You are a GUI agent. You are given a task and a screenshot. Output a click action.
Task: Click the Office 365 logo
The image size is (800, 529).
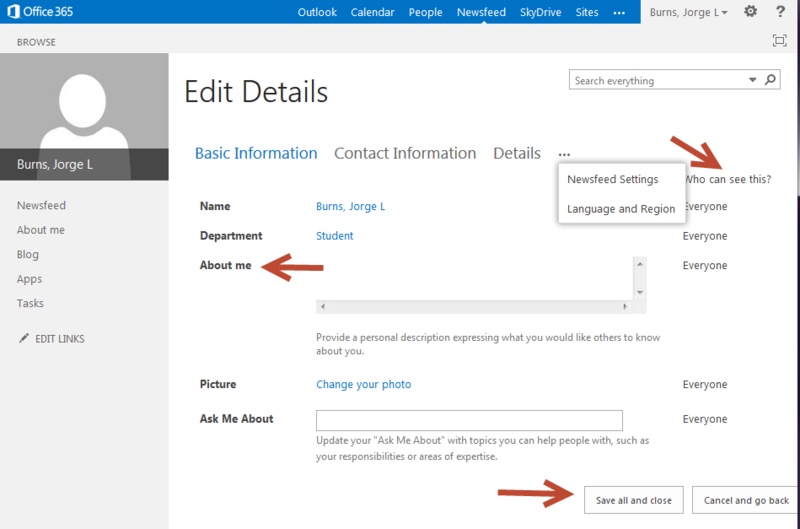(37, 12)
